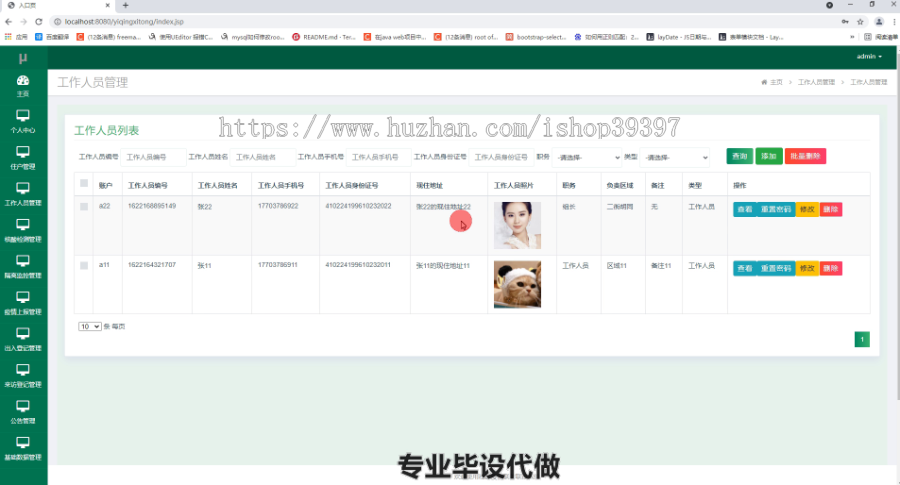
Task: Open 工作人员管理 in the sidebar
Action: click(x=23, y=194)
